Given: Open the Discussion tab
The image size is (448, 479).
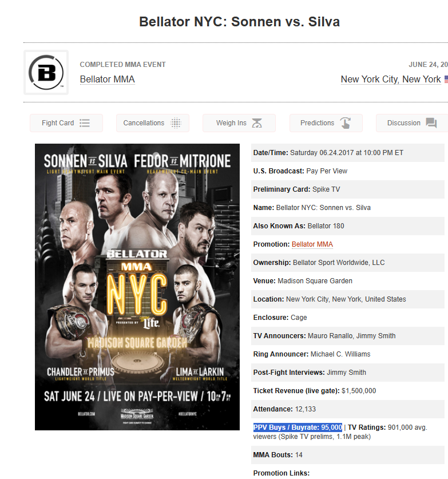Looking at the screenshot, I should point(412,123).
